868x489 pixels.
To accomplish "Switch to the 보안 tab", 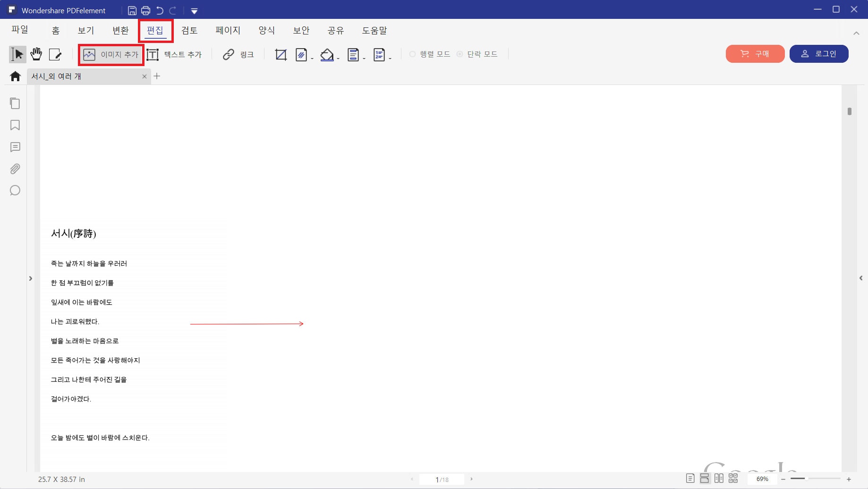I will (301, 31).
